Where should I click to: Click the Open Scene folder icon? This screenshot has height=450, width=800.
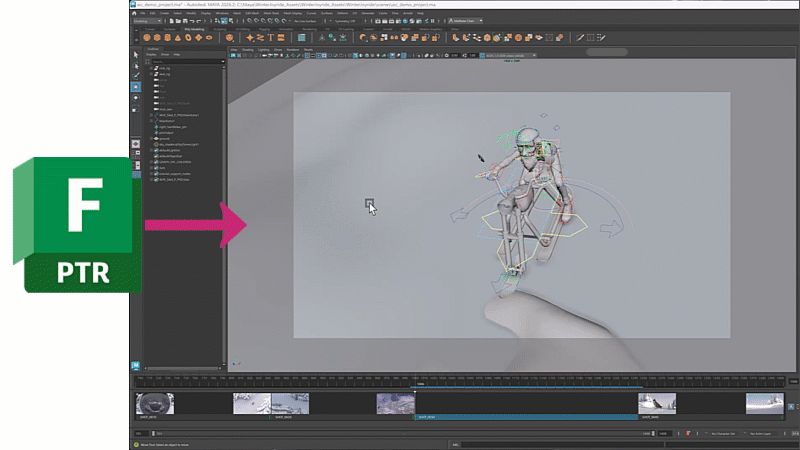(178, 21)
